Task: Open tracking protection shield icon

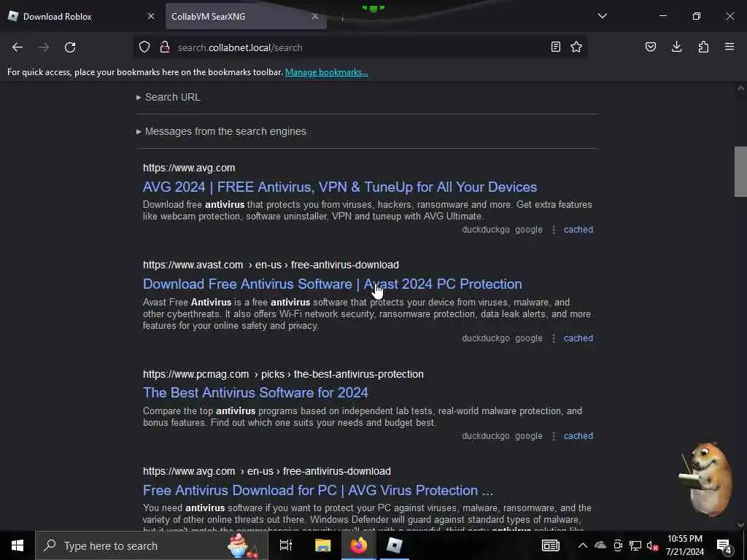Action: [x=144, y=47]
